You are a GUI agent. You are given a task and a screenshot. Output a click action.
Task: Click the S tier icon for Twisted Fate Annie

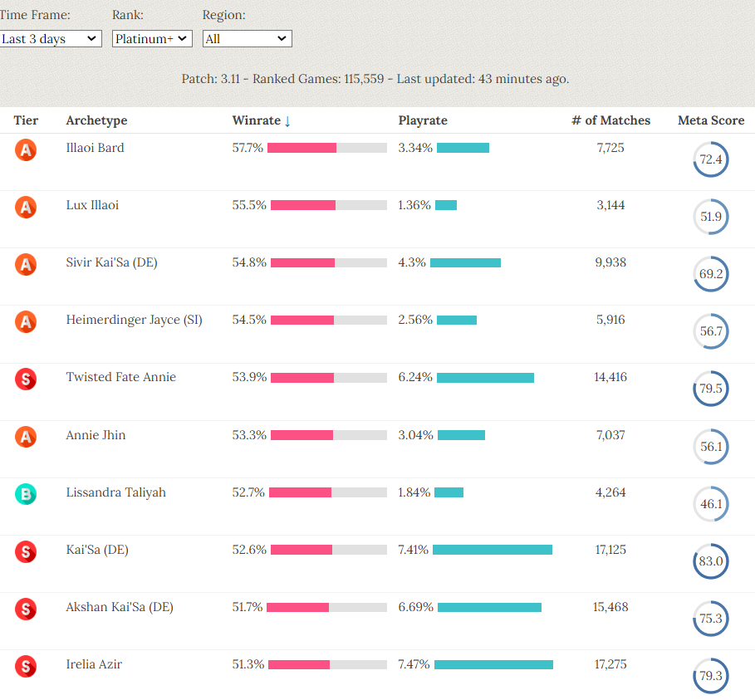pyautogui.click(x=26, y=379)
